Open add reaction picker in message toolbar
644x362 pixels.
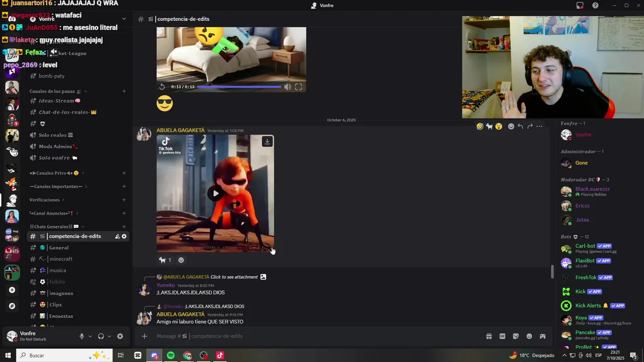click(511, 126)
